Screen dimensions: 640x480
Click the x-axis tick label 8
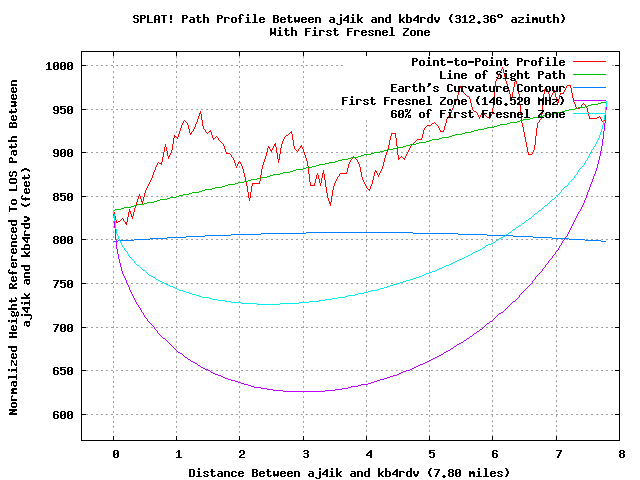622,454
